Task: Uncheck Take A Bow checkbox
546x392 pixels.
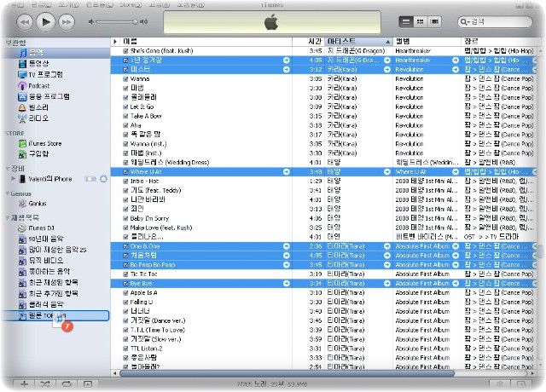Action: (125, 116)
